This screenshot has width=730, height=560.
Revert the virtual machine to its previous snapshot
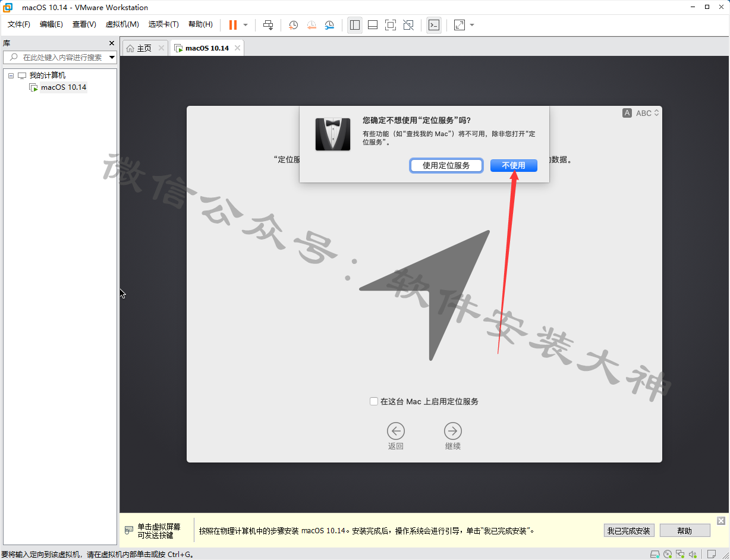pyautogui.click(x=311, y=25)
